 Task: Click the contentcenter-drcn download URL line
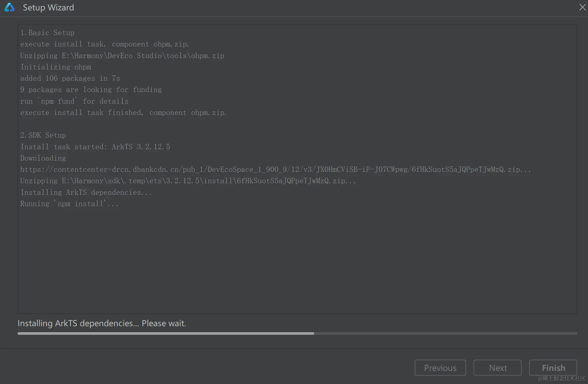[275, 170]
